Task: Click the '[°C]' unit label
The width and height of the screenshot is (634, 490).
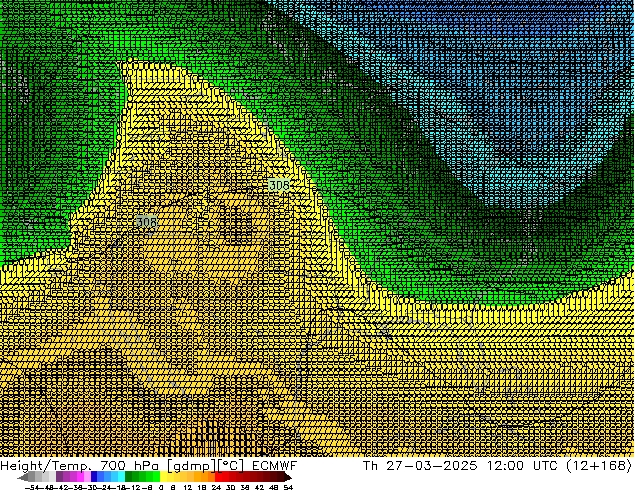Action: pos(231,466)
